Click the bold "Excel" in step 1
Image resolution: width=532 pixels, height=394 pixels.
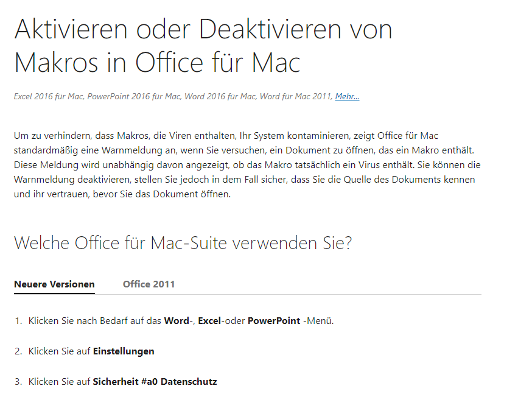point(209,321)
